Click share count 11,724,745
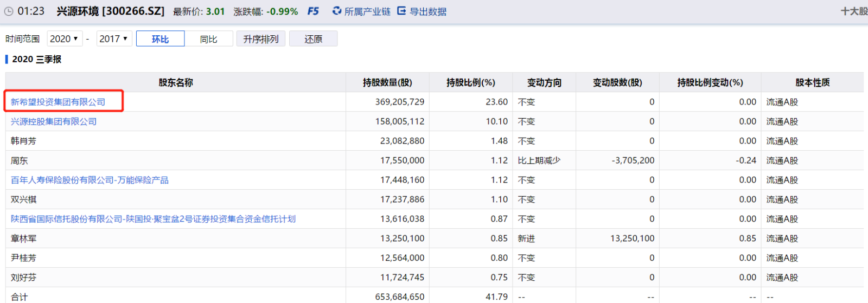The image size is (868, 303). coord(402,278)
